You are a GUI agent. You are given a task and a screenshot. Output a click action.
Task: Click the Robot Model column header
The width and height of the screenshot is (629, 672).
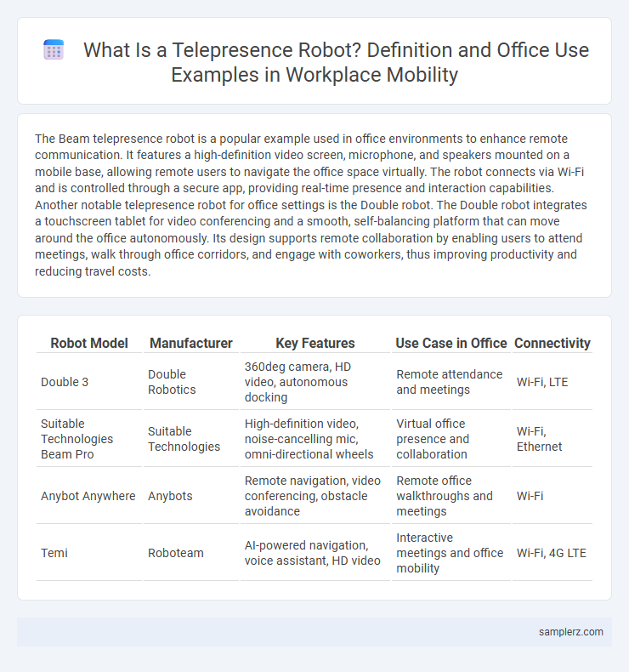tap(89, 343)
